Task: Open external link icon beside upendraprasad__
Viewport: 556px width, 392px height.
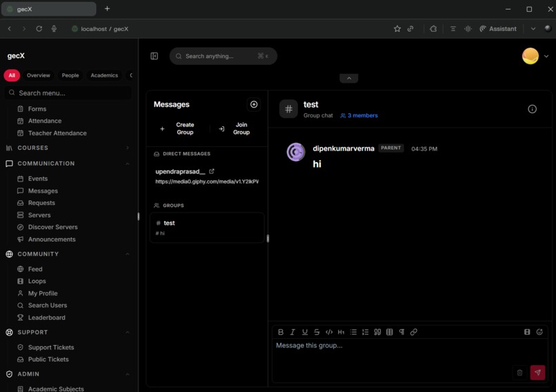Action: point(212,171)
